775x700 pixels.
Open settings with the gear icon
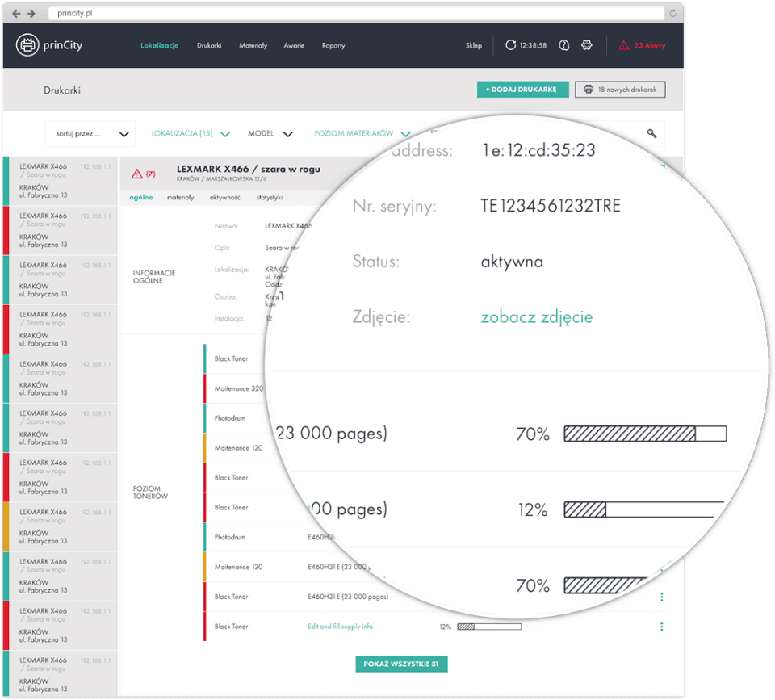(x=587, y=45)
